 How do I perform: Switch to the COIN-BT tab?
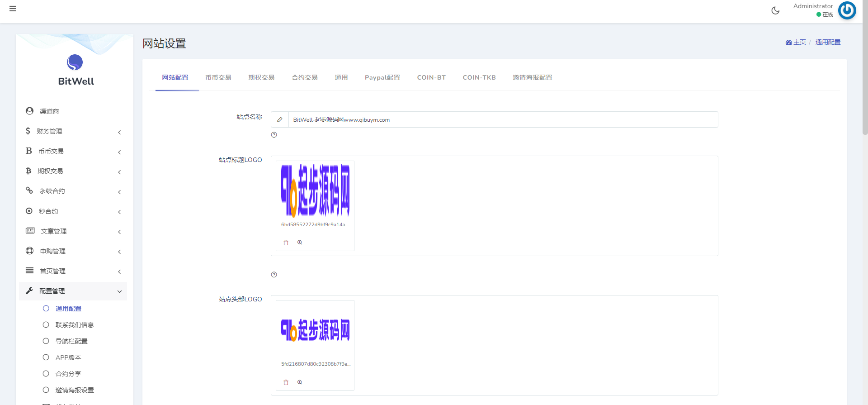coord(431,77)
